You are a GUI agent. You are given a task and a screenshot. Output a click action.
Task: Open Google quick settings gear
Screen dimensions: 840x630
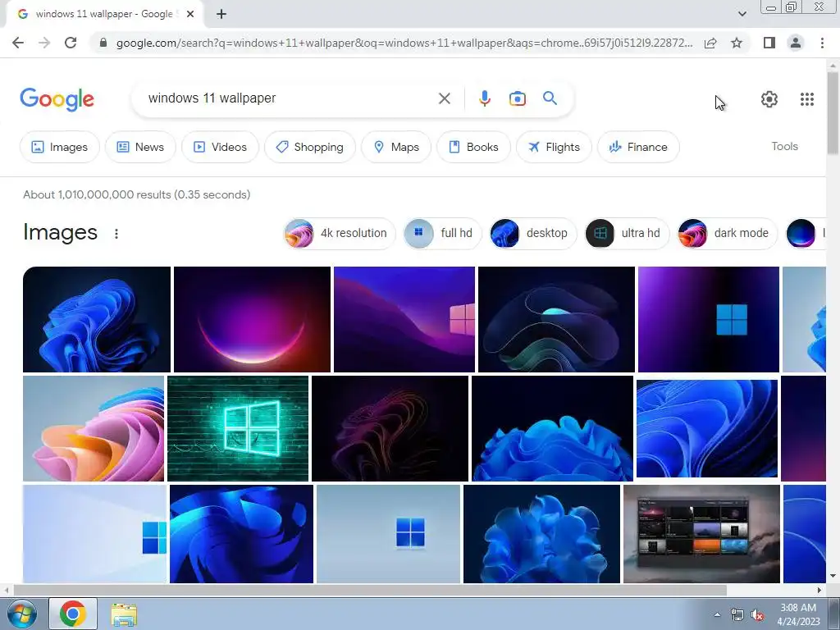pos(769,99)
